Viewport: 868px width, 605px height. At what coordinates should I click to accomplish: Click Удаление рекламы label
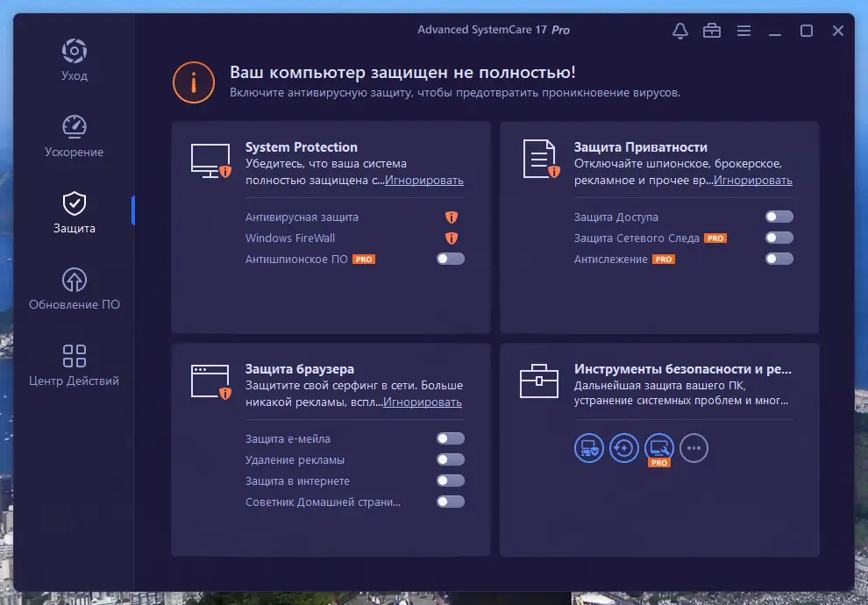point(295,460)
